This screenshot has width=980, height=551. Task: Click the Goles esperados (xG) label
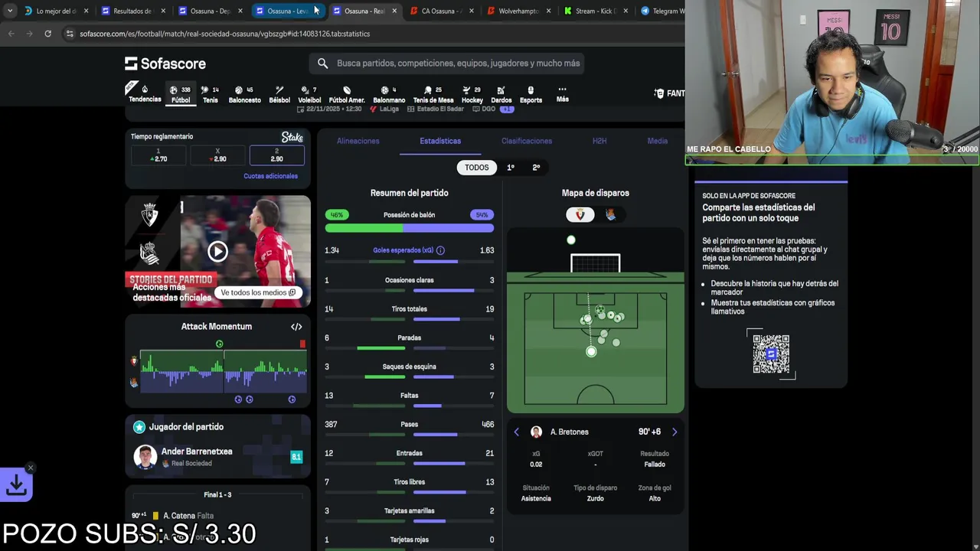[403, 250]
